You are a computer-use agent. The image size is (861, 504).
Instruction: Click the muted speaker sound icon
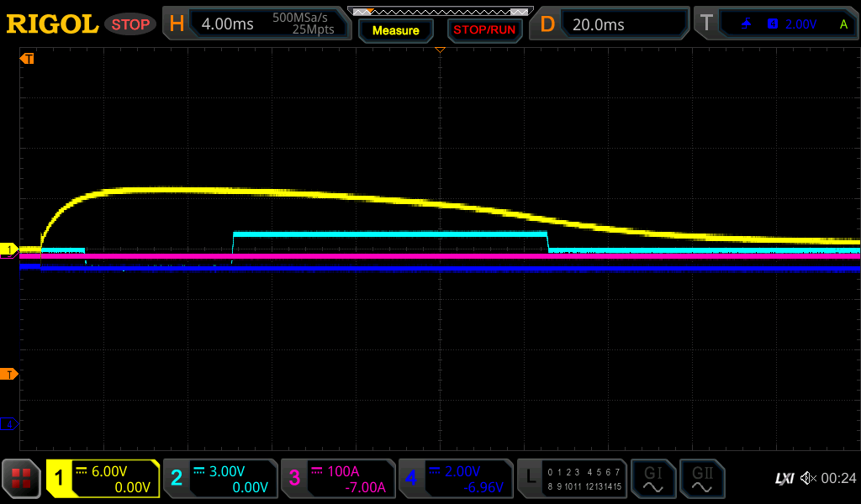[808, 479]
